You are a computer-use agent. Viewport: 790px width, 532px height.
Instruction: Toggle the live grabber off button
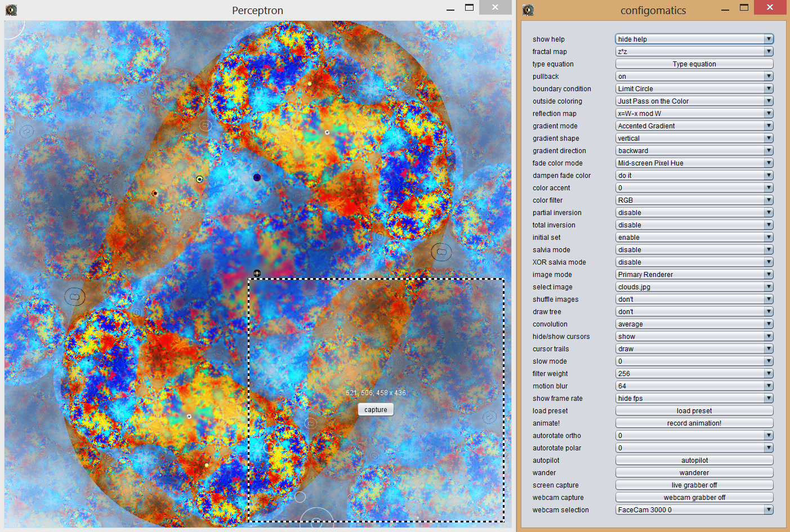pos(694,485)
